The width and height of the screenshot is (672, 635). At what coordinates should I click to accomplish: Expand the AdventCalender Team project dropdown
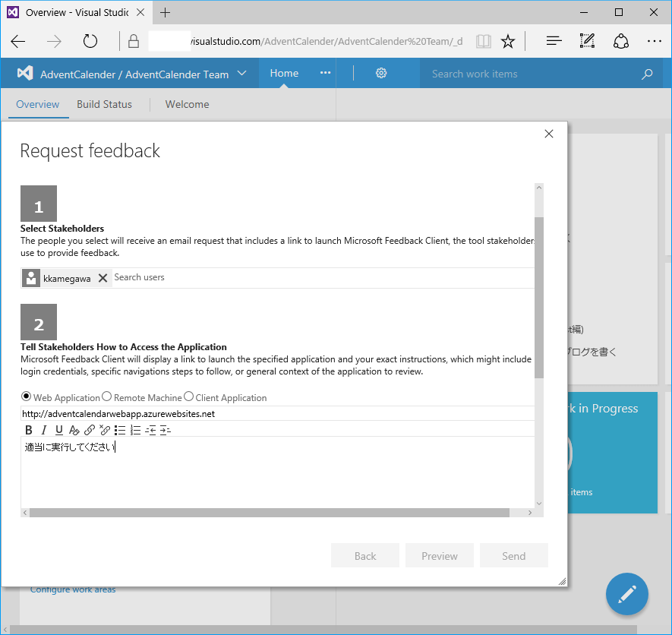click(241, 74)
